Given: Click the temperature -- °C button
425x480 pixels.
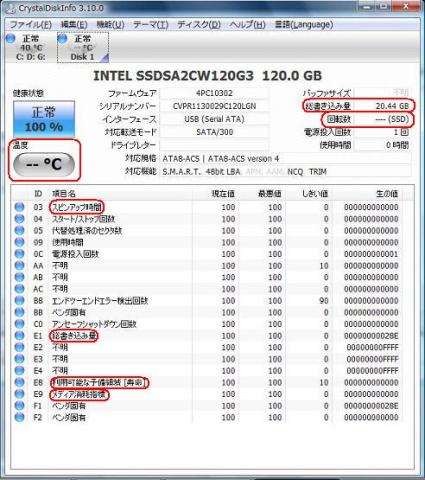Looking at the screenshot, I should coord(44,164).
